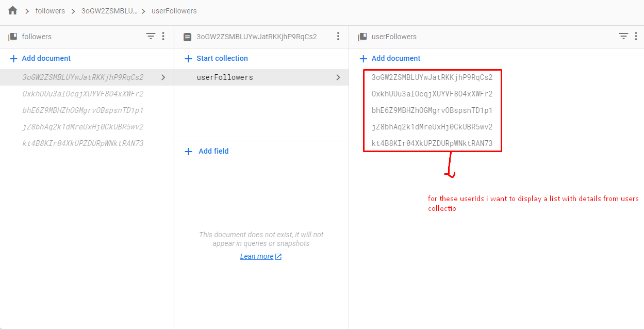Click the document icon beside 3oGW2ZSMBLUYwJatRKKjhP9RqCs2 header
The width and height of the screenshot is (644, 330).
(188, 37)
